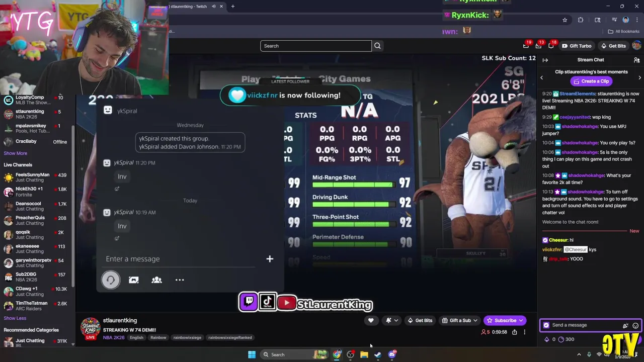Open the inbox icon with 13 badge
Viewport: 644px width, 362px height.
click(538, 46)
